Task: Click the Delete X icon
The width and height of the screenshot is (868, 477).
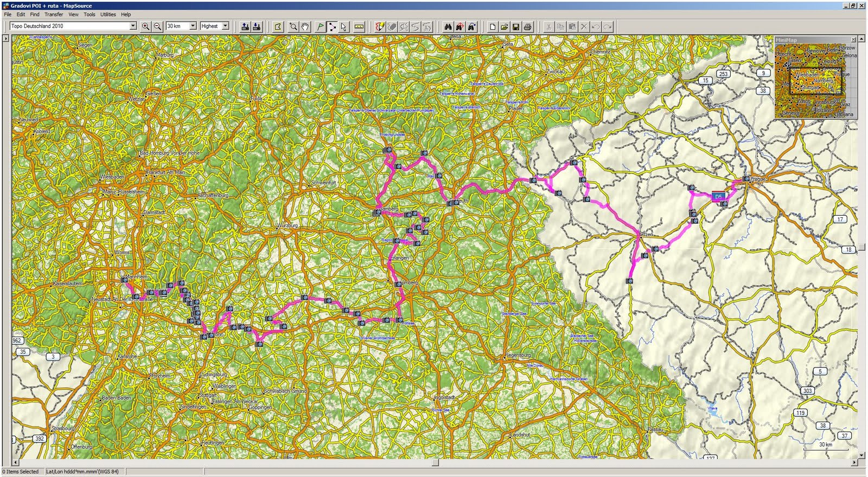Action: (584, 26)
